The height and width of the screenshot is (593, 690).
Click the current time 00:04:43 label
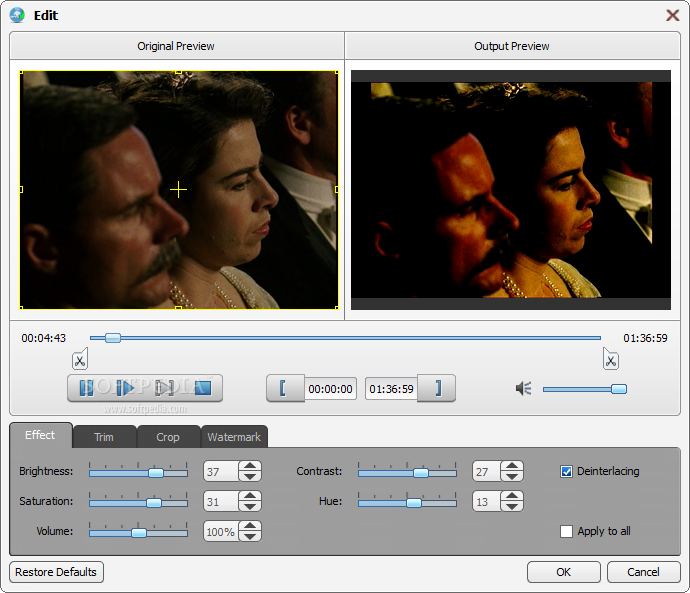click(x=44, y=338)
